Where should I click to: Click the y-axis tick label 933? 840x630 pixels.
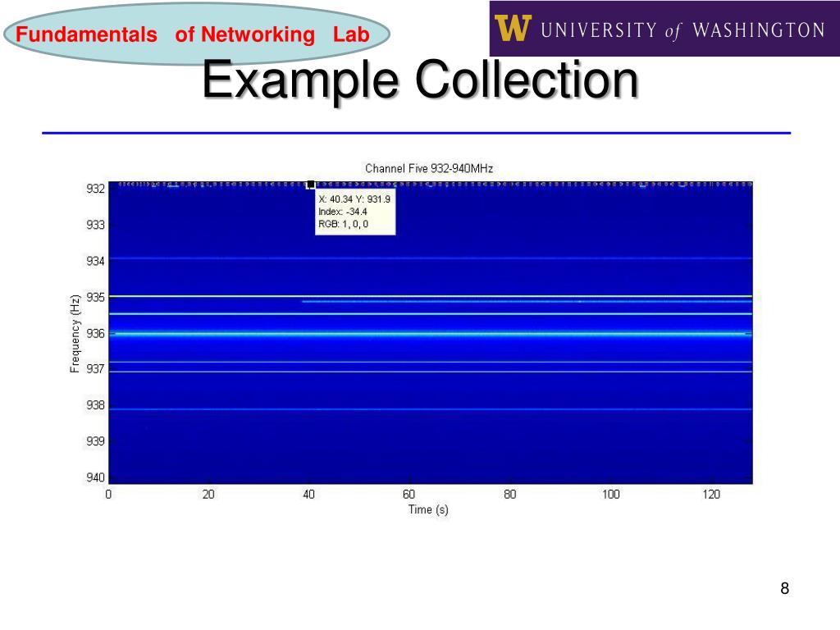coord(95,225)
